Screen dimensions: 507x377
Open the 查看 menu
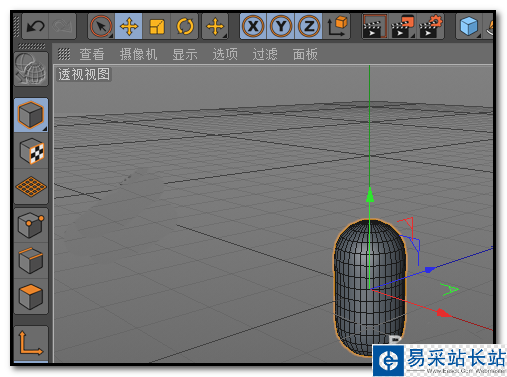click(92, 54)
